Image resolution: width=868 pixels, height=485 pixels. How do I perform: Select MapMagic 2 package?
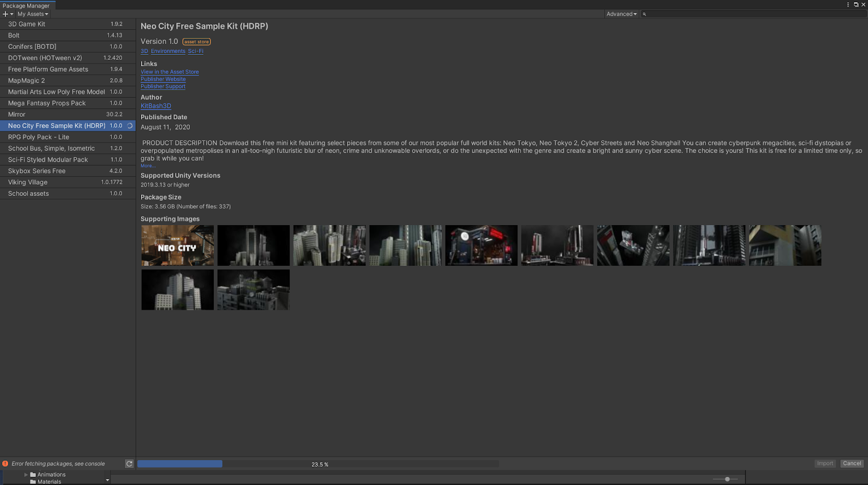(68, 80)
